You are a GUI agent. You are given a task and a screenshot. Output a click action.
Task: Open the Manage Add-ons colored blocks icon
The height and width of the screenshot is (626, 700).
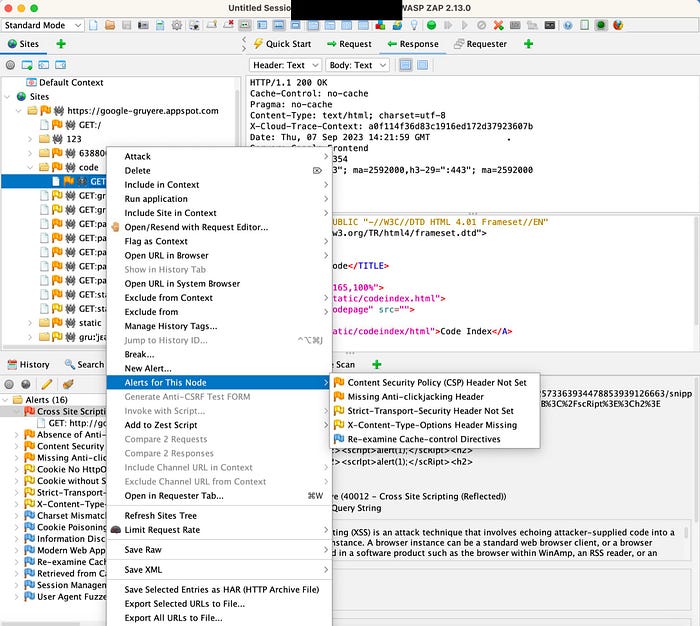pos(380,25)
